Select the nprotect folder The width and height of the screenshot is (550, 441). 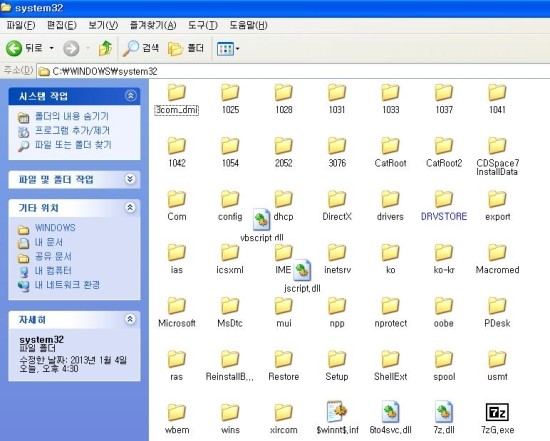(x=390, y=313)
